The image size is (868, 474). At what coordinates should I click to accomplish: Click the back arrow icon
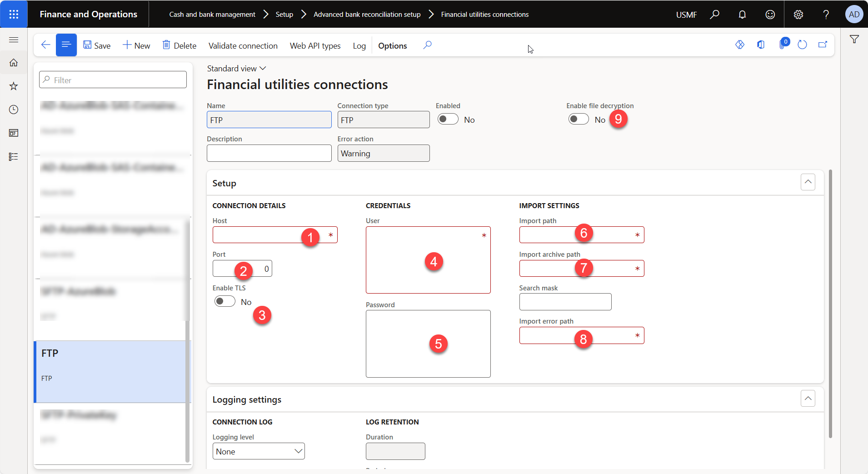[45, 45]
